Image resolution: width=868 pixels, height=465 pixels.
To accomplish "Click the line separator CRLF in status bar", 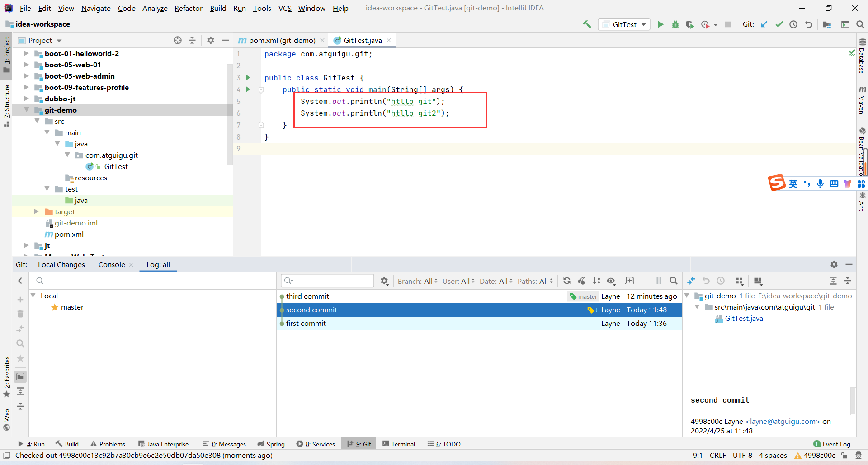I will (718, 456).
